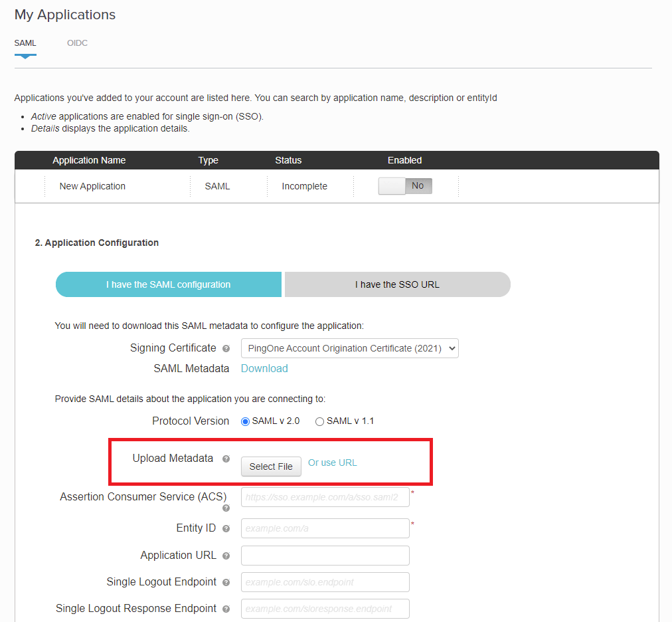
Task: Select the SAML v 2.0 protocol
Action: [245, 421]
